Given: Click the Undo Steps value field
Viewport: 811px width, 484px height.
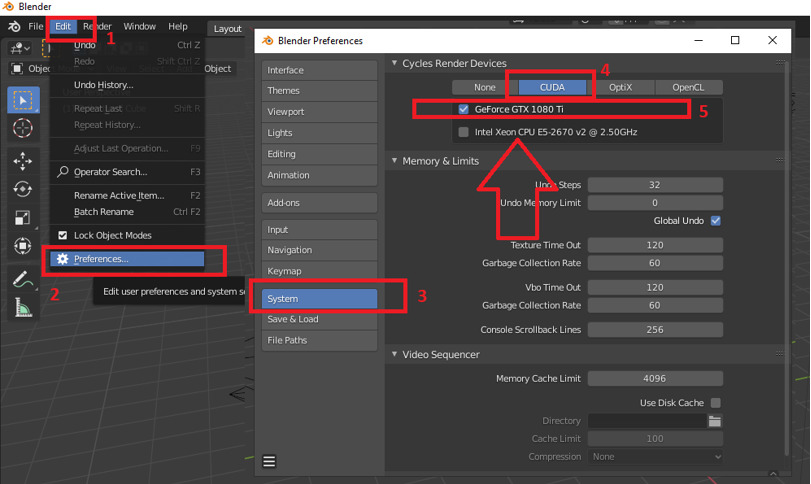Looking at the screenshot, I should 655,185.
